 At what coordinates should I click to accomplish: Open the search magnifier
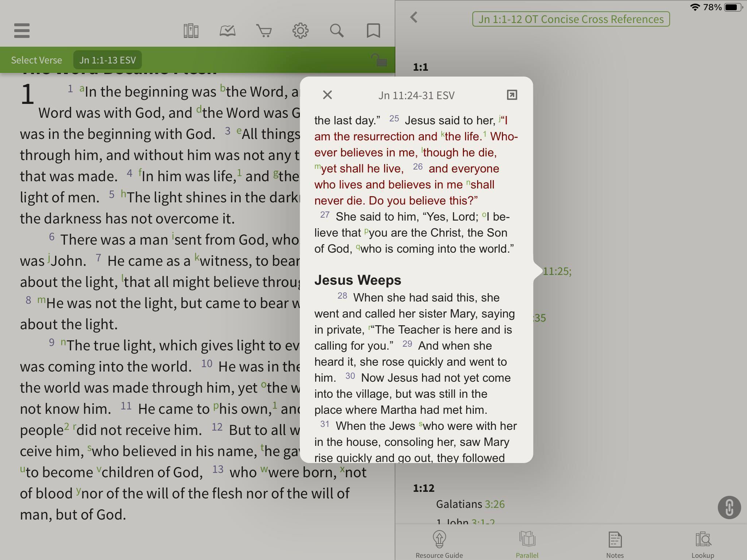click(x=337, y=31)
